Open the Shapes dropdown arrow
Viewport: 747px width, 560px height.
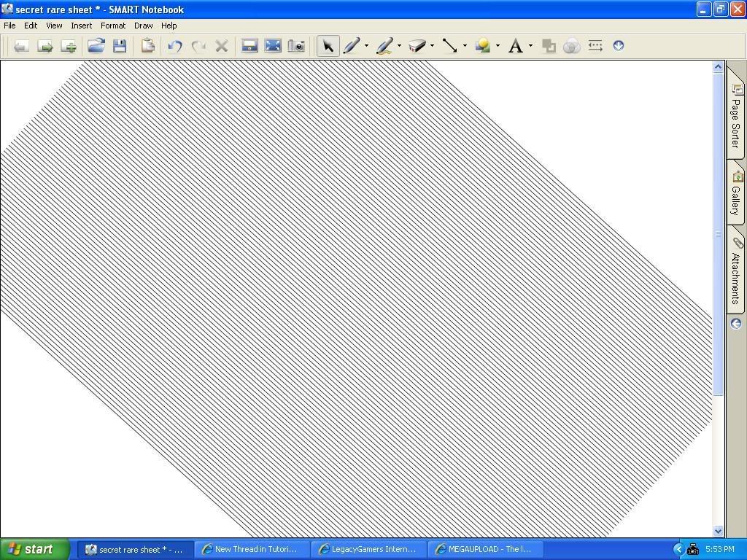[497, 46]
